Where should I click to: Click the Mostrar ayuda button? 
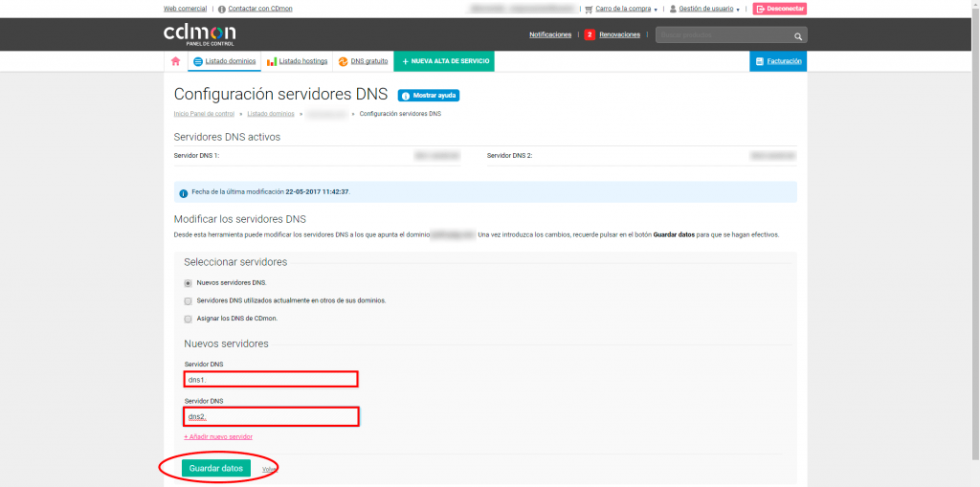coord(429,96)
